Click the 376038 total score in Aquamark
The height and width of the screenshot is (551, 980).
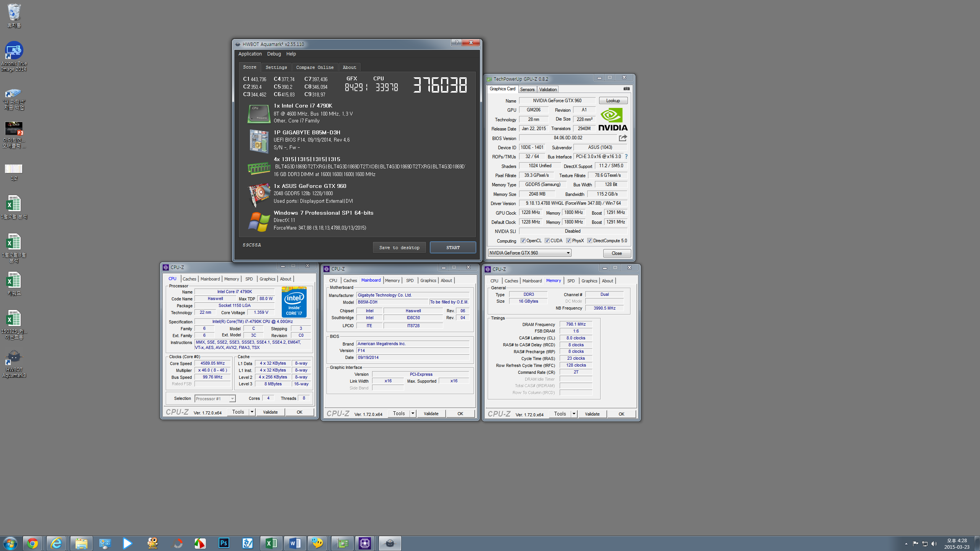[x=440, y=85]
